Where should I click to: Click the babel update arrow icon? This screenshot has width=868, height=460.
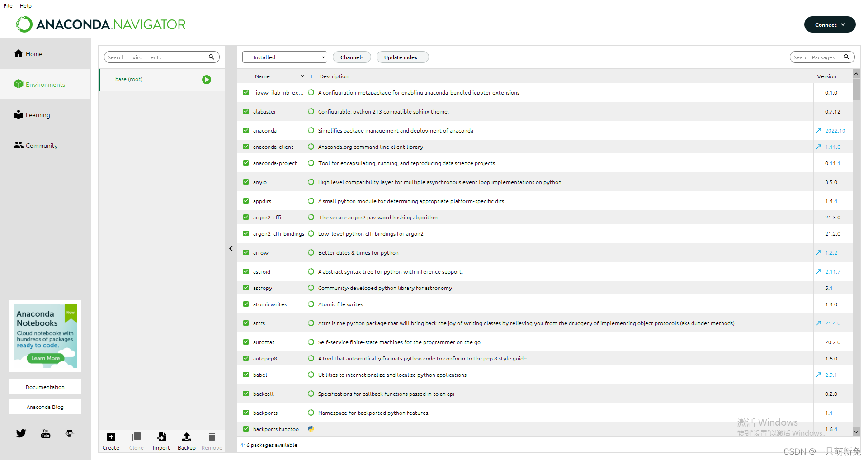pos(819,375)
